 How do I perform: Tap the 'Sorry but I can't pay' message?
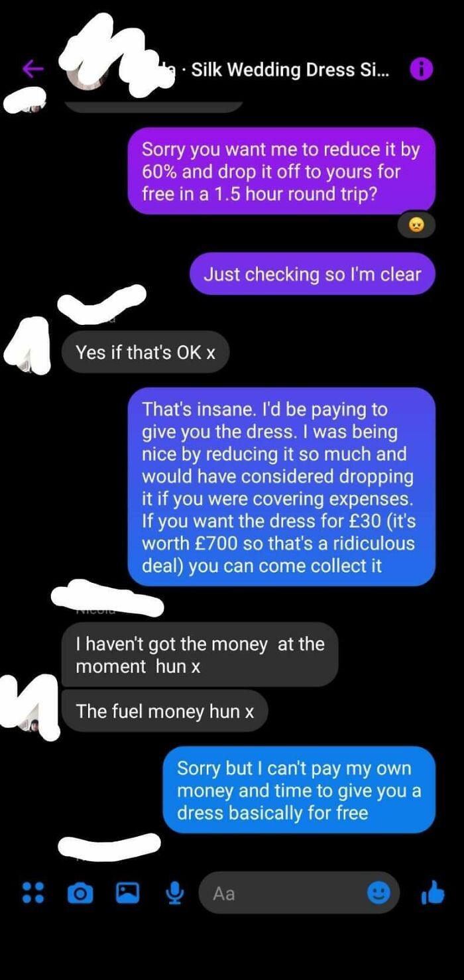pyautogui.click(x=299, y=790)
